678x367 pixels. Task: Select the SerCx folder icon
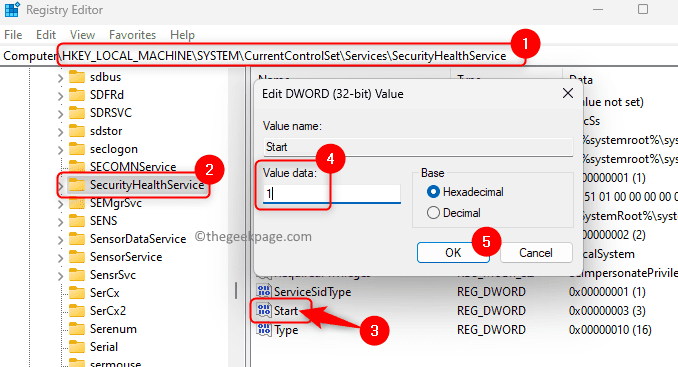coord(77,293)
